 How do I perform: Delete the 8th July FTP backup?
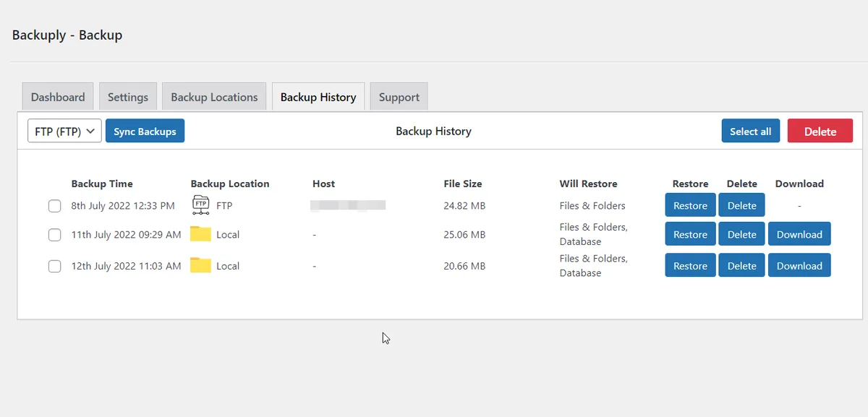coord(741,205)
